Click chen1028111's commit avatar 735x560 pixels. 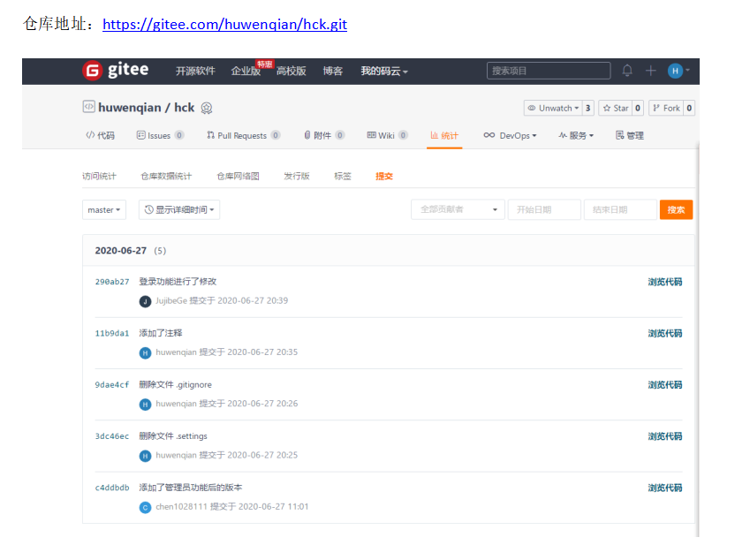point(146,507)
